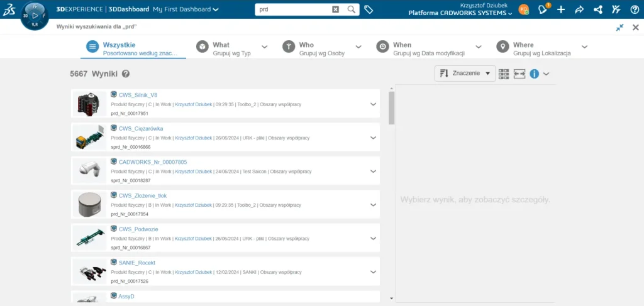
Task: Open AssyD result link
Action: point(126,297)
